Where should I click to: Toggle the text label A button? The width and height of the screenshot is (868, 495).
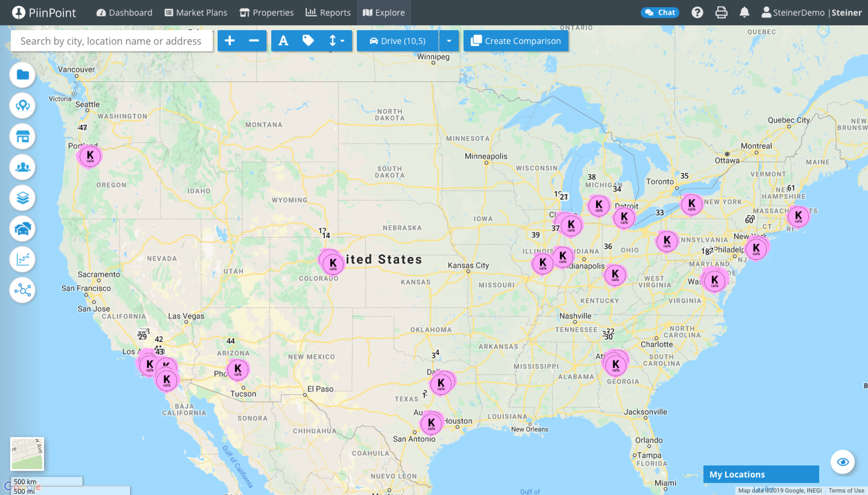pos(283,41)
